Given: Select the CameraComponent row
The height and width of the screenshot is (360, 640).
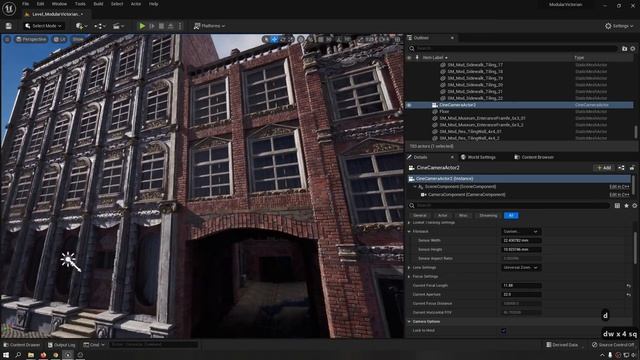Looking at the screenshot, I should coord(466,195).
